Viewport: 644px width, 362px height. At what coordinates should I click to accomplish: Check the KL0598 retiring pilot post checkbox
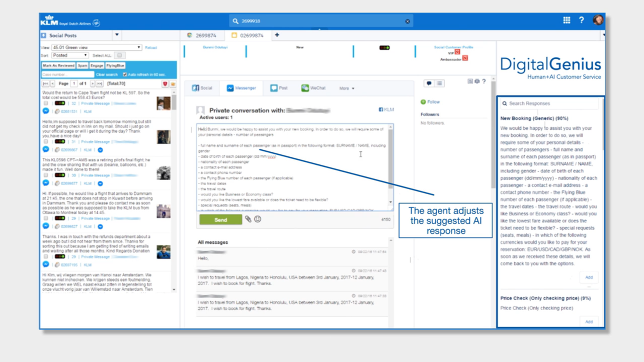point(46,175)
